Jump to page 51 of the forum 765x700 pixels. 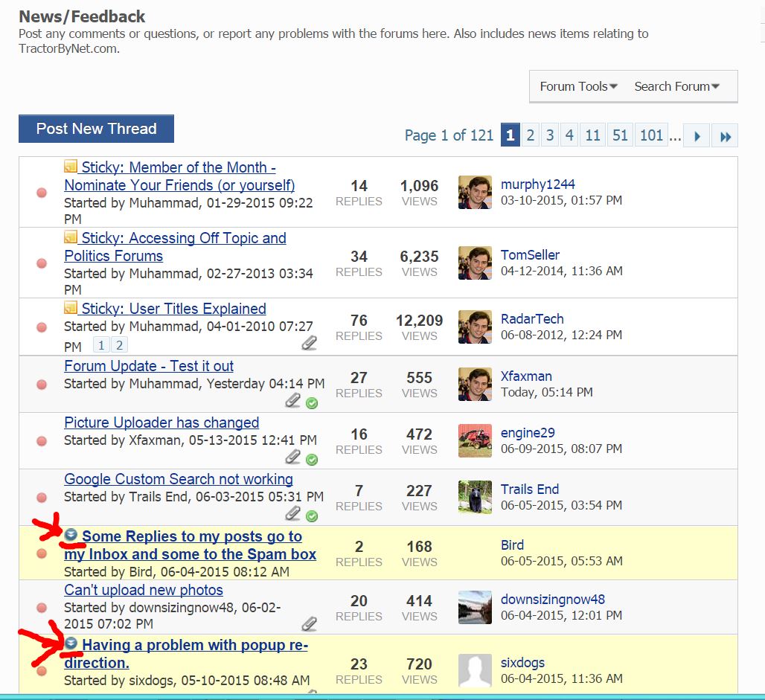click(620, 135)
